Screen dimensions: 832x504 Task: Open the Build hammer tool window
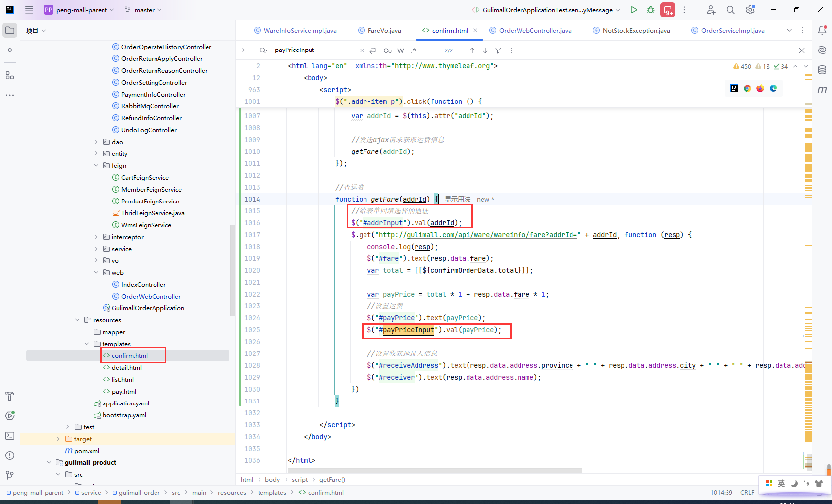click(10, 396)
